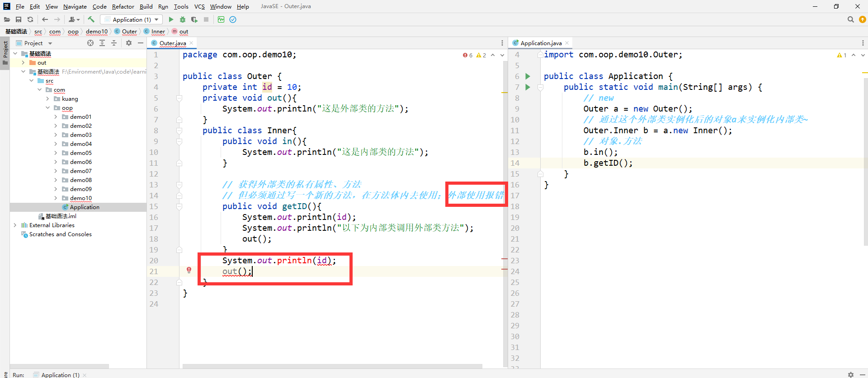Open the user/account dropdown in the toolbar
The height and width of the screenshot is (378, 868).
pos(74,19)
